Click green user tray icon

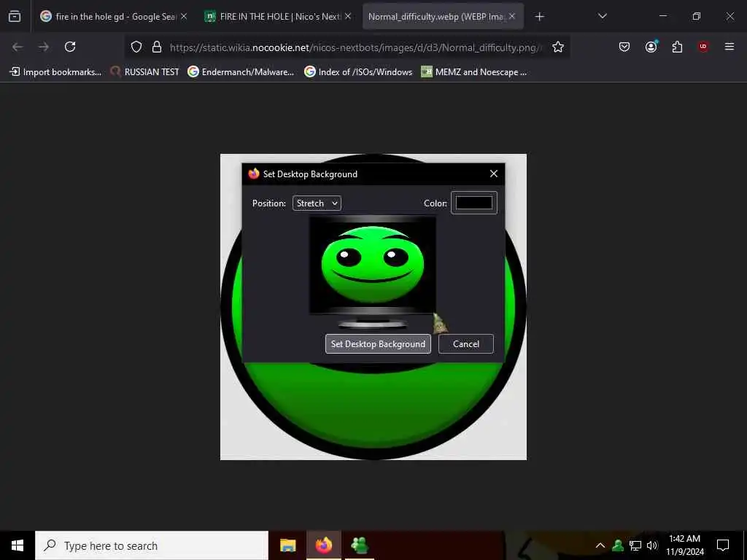click(618, 545)
